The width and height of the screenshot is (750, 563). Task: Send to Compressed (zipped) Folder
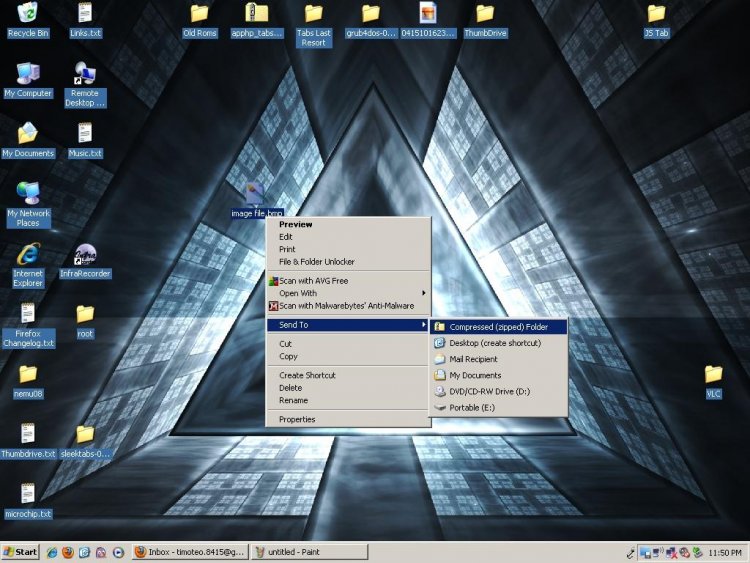[499, 327]
